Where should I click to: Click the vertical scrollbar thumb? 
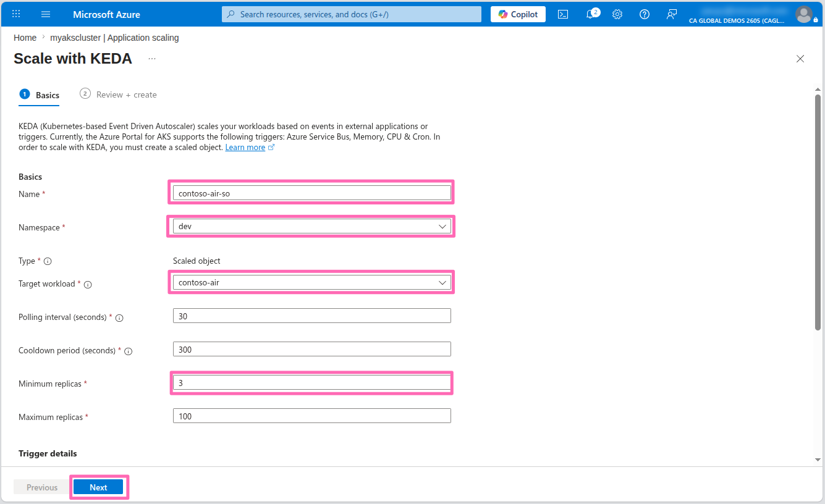(x=818, y=213)
